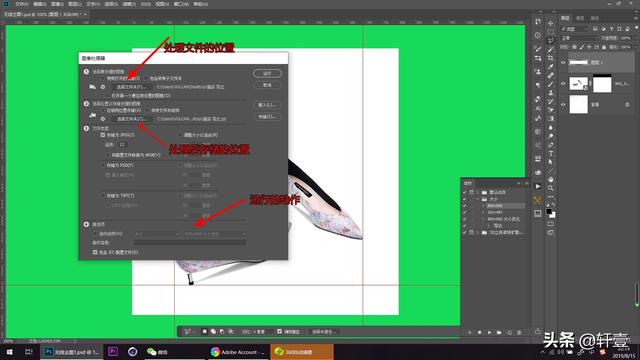640x360 pixels.
Task: Select the Eyedropper tool
Action: click(551, 67)
